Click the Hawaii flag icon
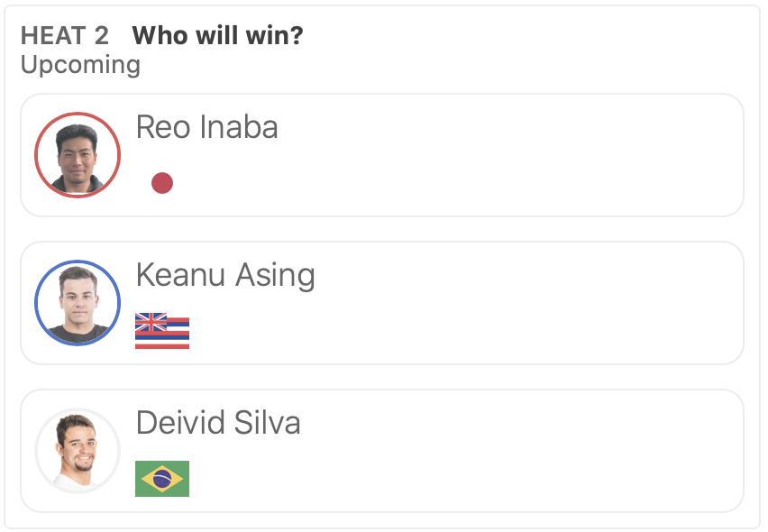Viewport: 768px width, 532px height. pyautogui.click(x=162, y=331)
